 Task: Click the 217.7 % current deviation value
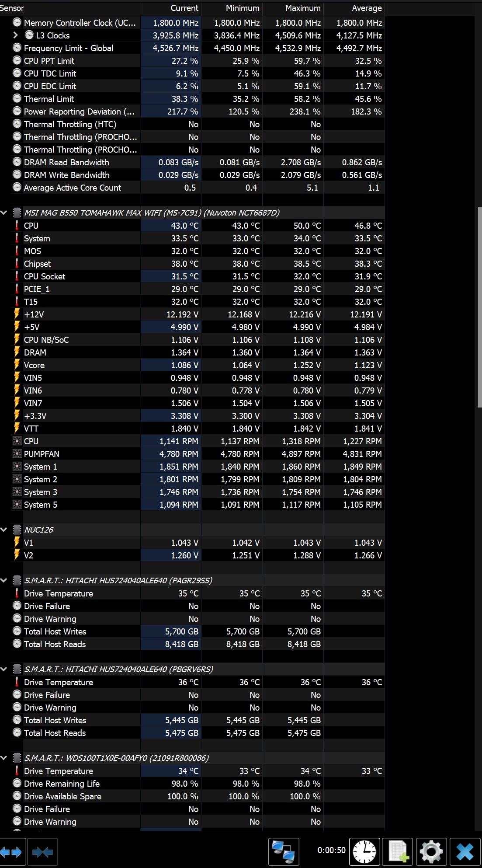(183, 111)
